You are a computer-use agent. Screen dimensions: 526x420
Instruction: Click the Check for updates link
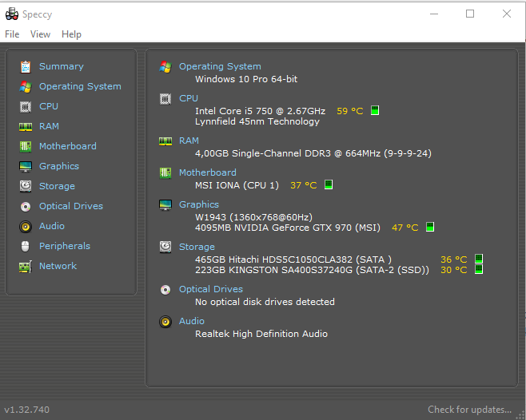point(470,410)
